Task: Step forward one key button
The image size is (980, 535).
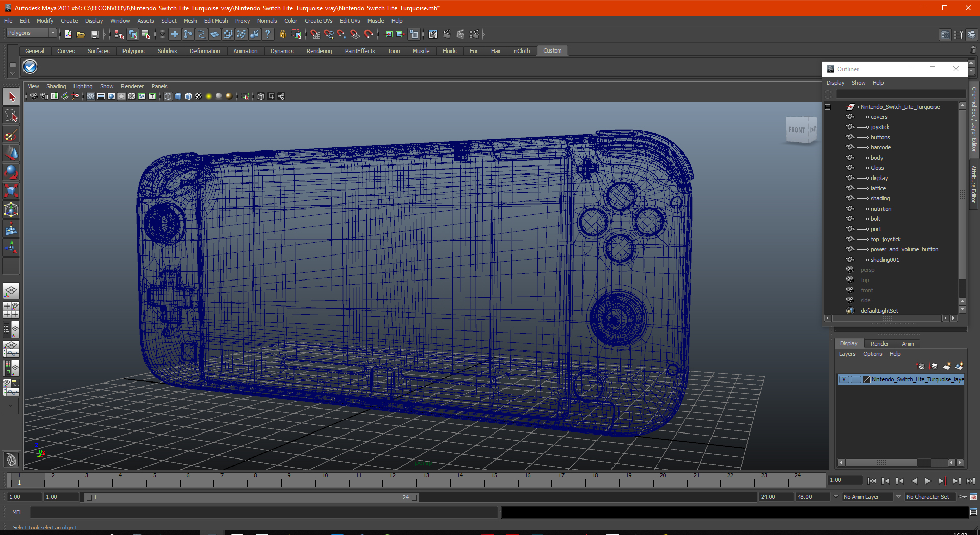Action: point(942,481)
